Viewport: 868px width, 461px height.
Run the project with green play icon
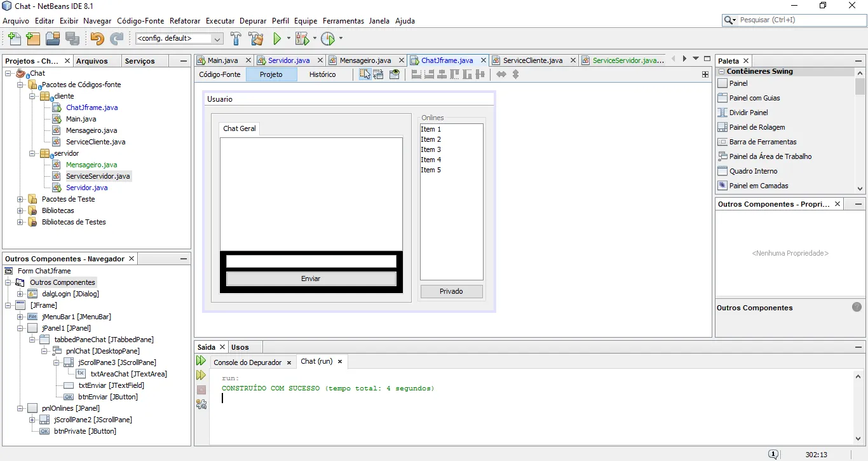[277, 39]
